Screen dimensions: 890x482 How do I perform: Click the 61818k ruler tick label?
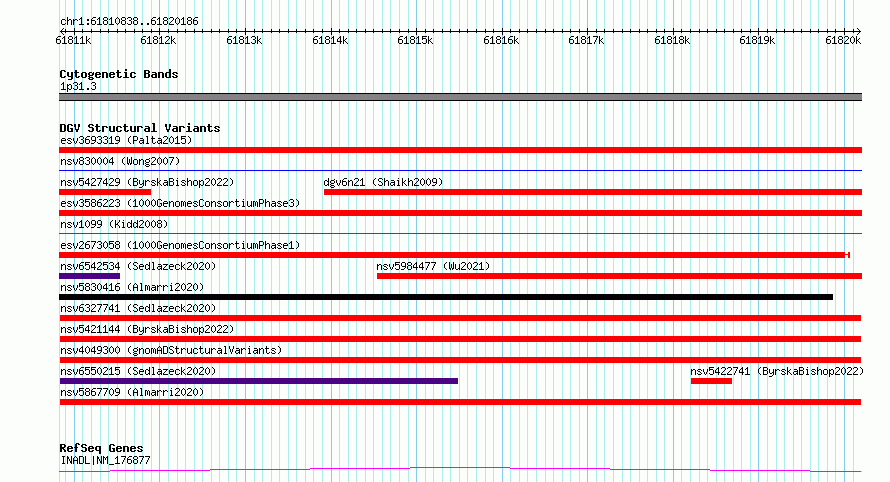click(672, 40)
